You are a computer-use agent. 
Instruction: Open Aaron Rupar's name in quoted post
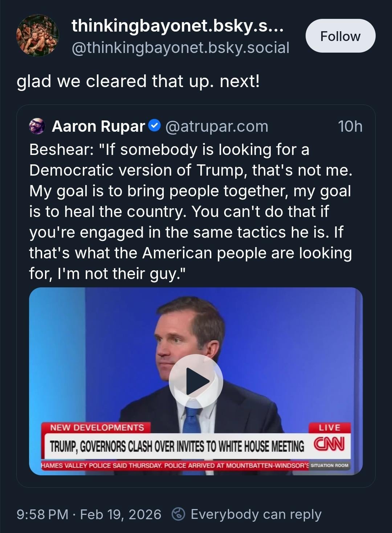(x=98, y=126)
